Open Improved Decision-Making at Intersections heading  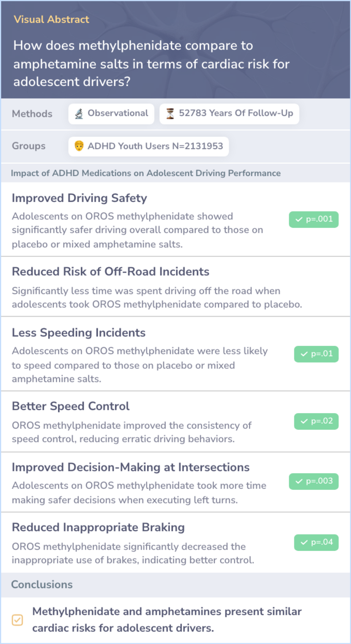[131, 467]
